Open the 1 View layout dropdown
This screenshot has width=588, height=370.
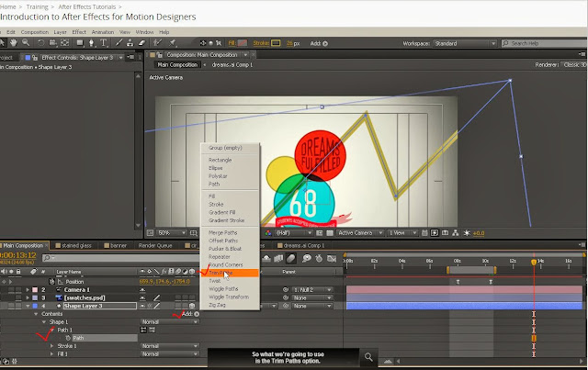coord(402,233)
